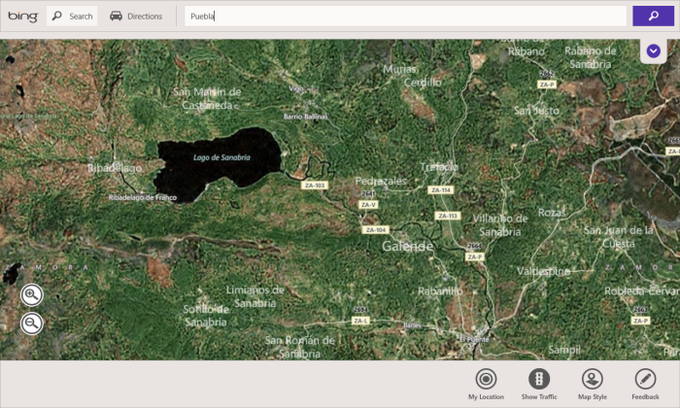The width and height of the screenshot is (680, 408).
Task: Click the Ribadelago label
Action: [x=114, y=168]
